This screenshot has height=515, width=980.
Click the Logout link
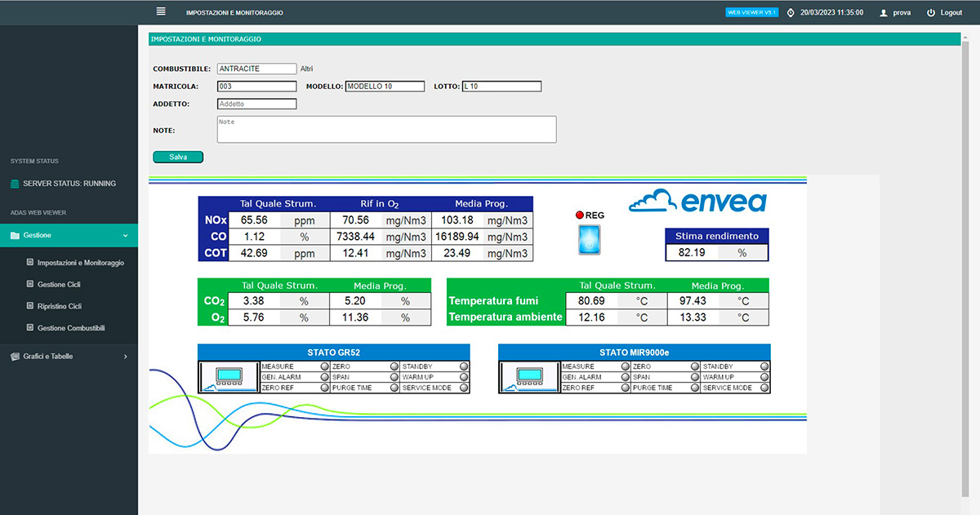click(x=951, y=13)
